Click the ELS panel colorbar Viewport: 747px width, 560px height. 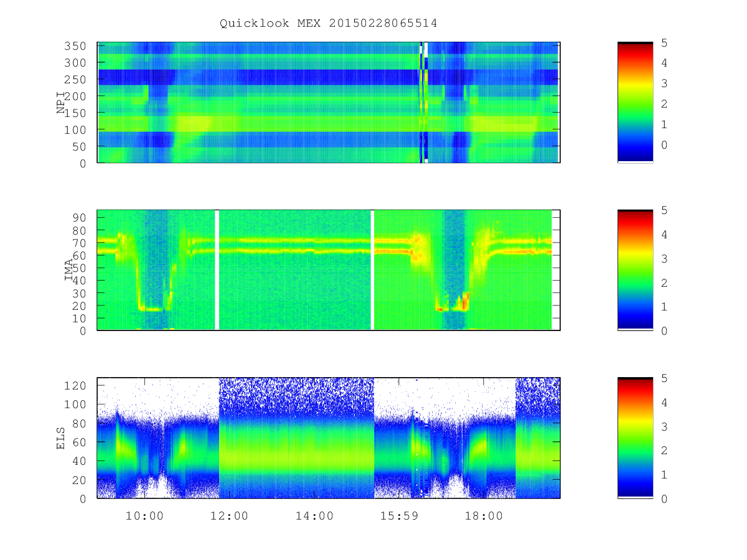[635, 438]
